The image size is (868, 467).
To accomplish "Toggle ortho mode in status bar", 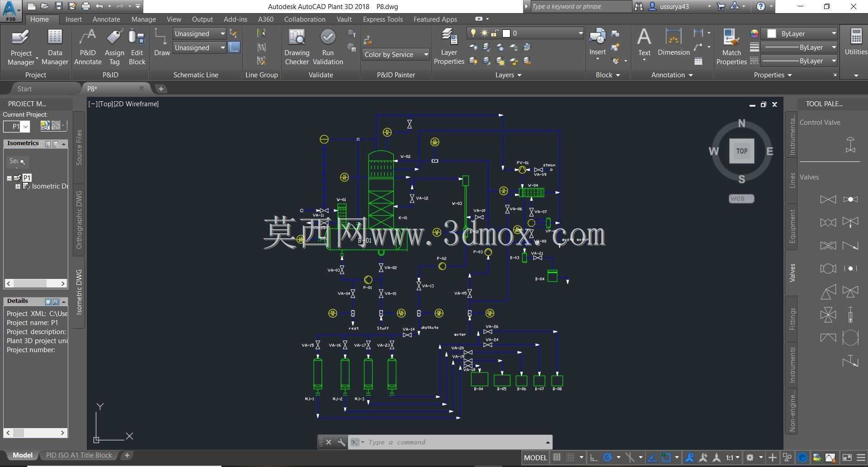I will point(594,458).
